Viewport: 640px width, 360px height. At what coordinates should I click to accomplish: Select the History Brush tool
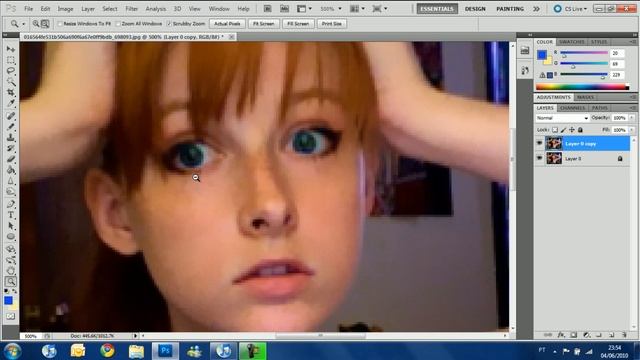pyautogui.click(x=11, y=149)
